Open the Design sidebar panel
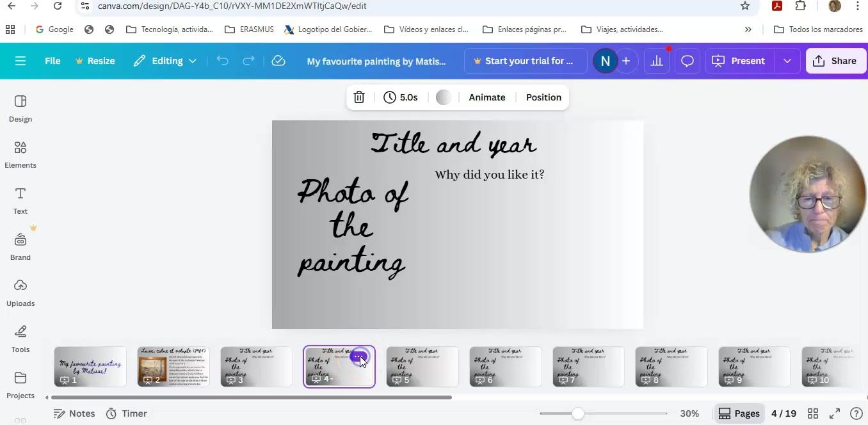The height and width of the screenshot is (425, 868). click(x=20, y=109)
